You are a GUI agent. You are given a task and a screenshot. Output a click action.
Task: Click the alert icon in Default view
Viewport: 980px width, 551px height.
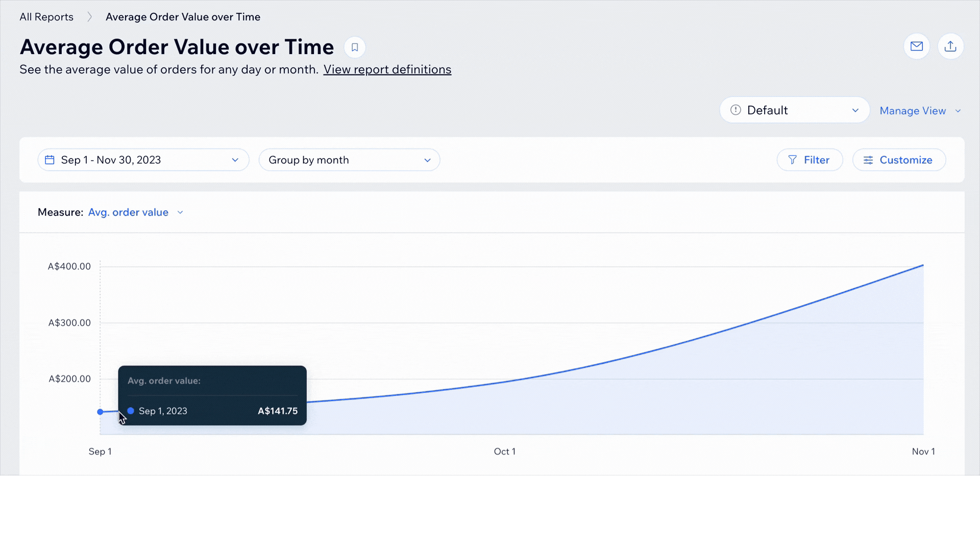(736, 110)
